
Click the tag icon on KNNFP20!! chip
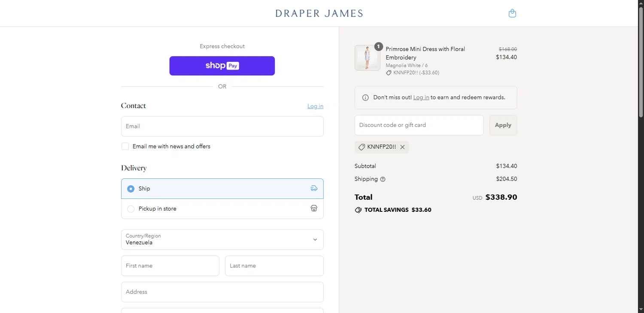(361, 147)
